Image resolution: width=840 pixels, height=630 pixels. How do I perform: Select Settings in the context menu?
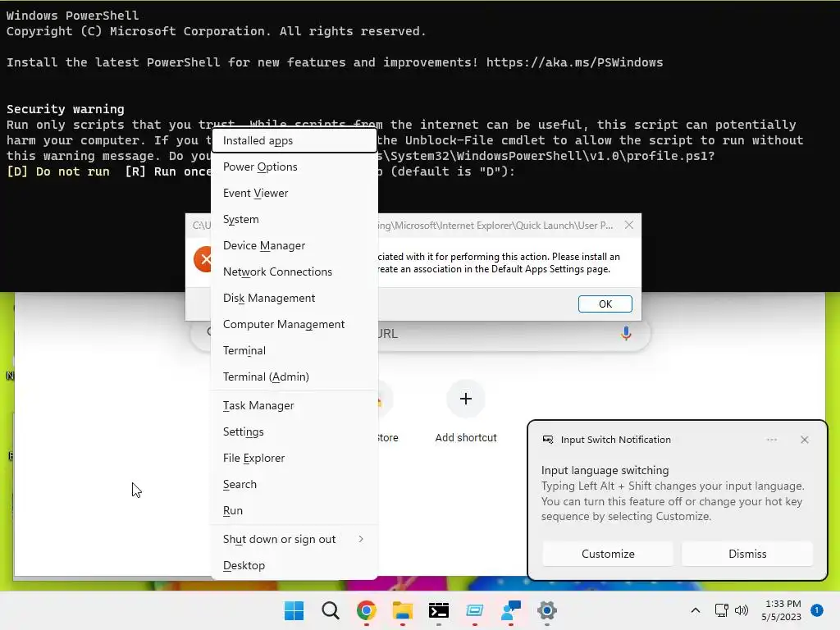294,431
